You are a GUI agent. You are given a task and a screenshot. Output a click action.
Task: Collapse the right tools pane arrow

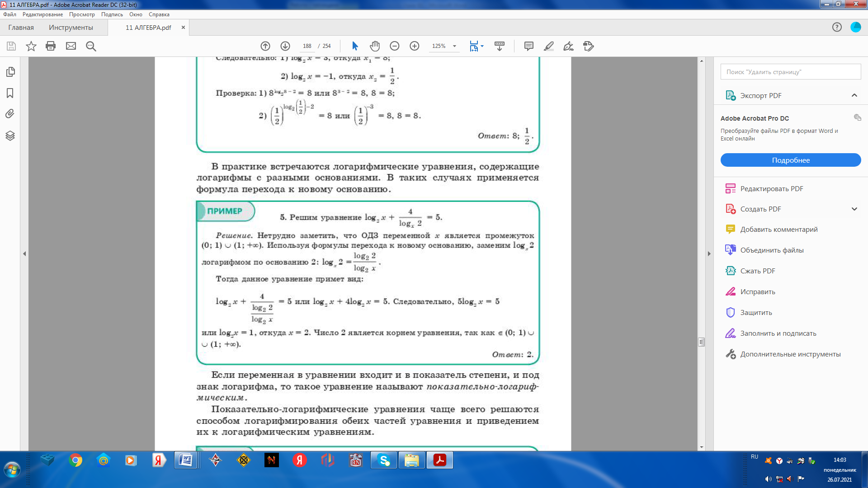tap(709, 254)
